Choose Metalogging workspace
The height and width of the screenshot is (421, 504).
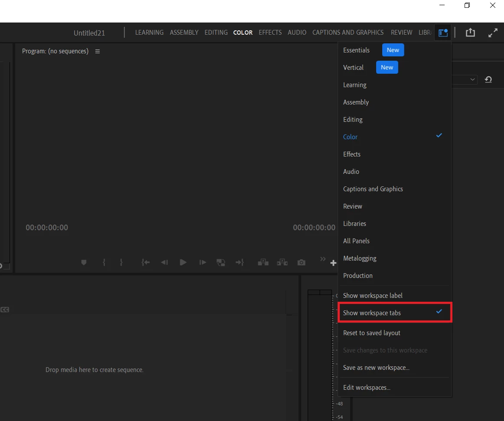(394, 258)
